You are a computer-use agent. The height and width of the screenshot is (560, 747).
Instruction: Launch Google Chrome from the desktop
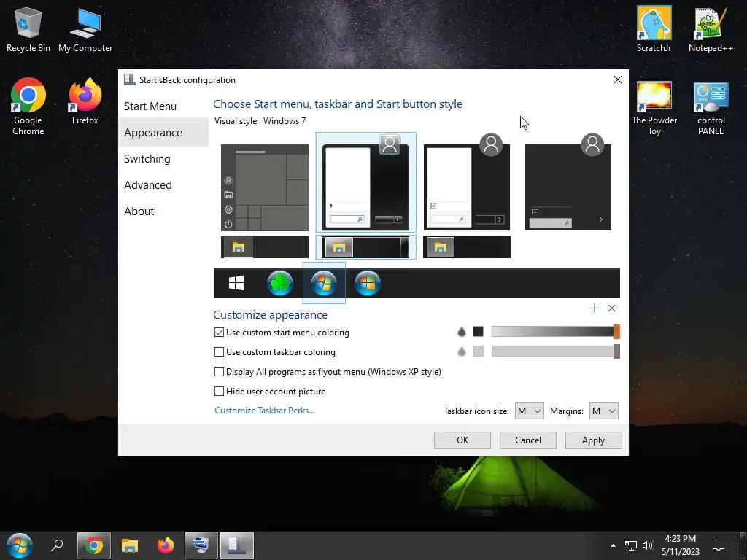coord(28,106)
